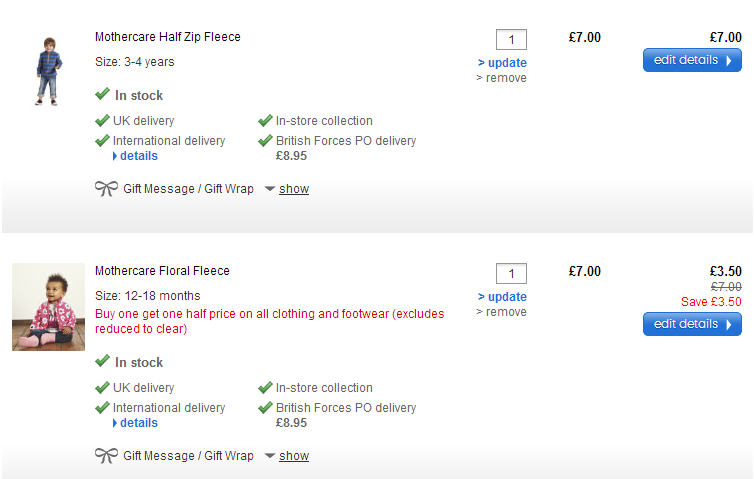754x479 pixels.
Task: Click UK delivery checkmark for Half Zip Fleece
Action: pyautogui.click(x=102, y=121)
